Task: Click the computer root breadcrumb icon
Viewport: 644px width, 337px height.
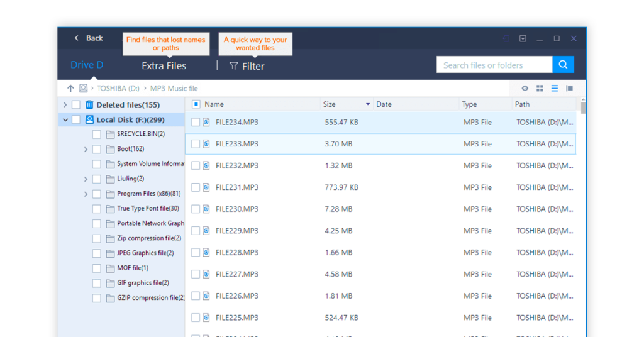Action: pyautogui.click(x=84, y=88)
